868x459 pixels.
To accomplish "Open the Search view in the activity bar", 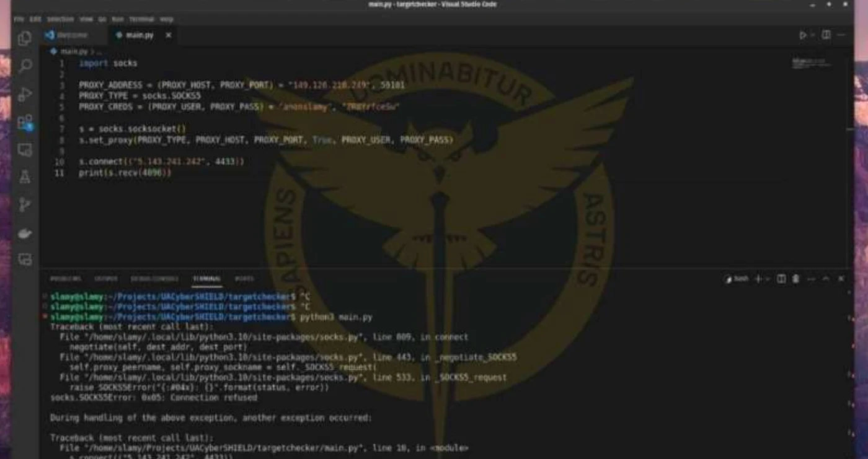I will coord(25,66).
